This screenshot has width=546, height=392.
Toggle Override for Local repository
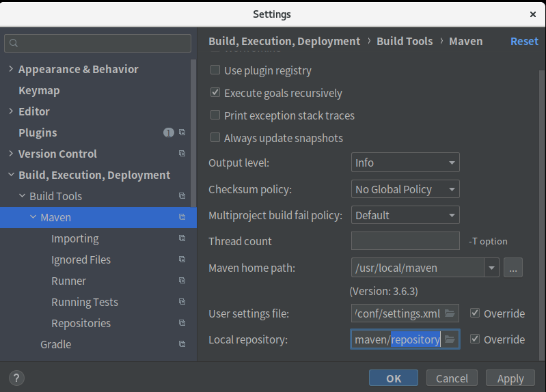[x=475, y=339]
